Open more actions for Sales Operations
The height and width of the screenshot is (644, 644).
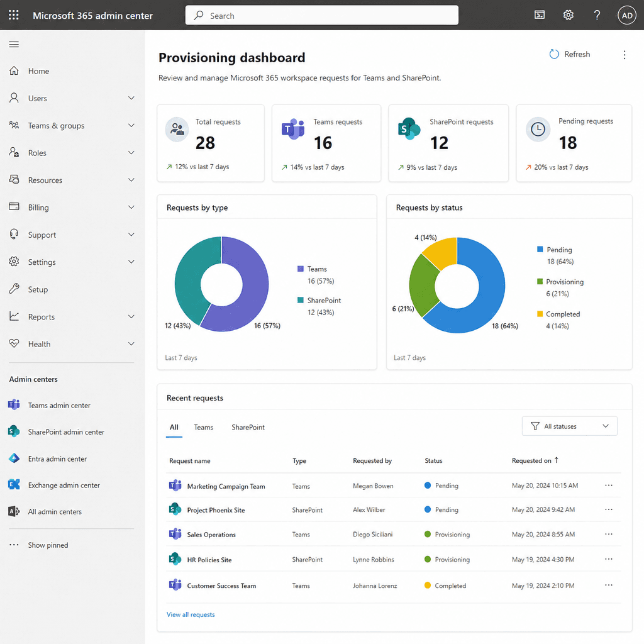tap(609, 534)
